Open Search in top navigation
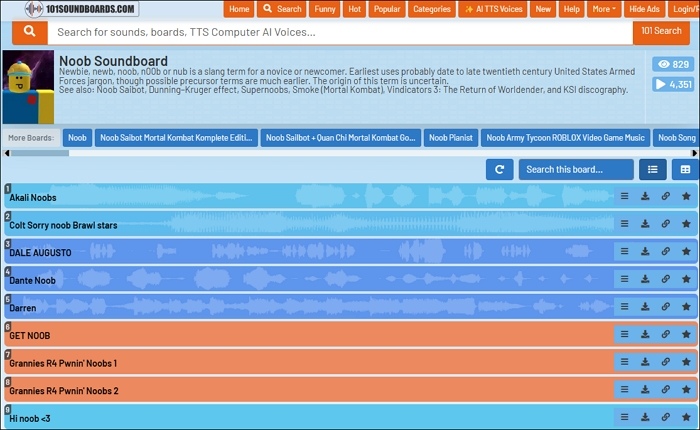Viewport: 700px width, 430px height. click(x=282, y=9)
